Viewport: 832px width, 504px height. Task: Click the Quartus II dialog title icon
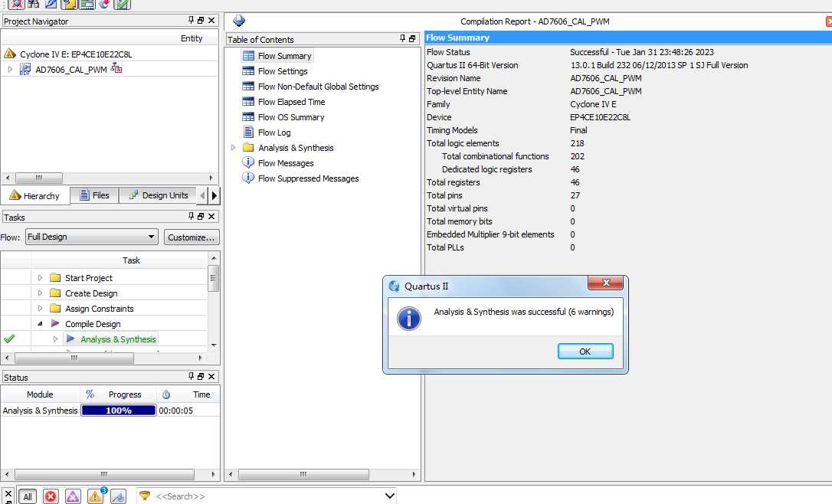pos(394,286)
